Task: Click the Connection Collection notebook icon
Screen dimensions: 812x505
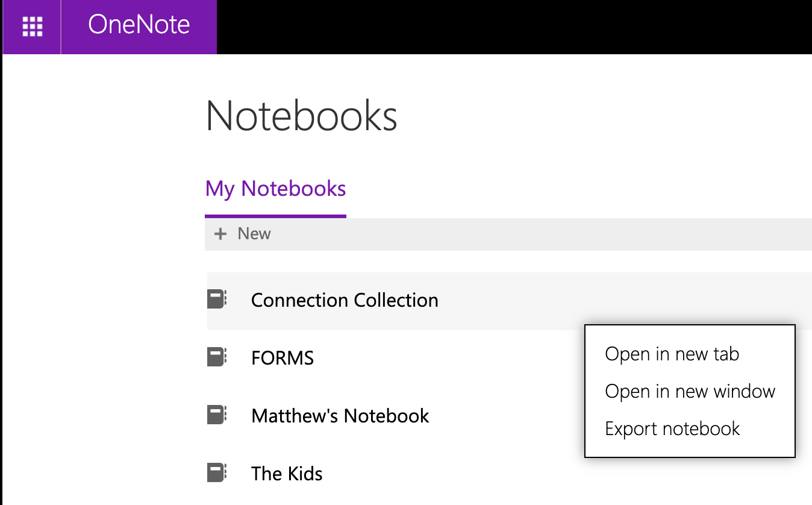Action: coord(216,300)
